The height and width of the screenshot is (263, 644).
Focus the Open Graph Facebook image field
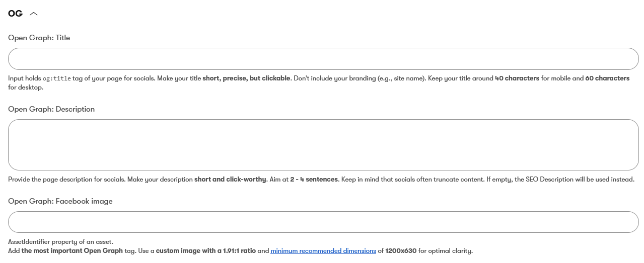click(323, 222)
